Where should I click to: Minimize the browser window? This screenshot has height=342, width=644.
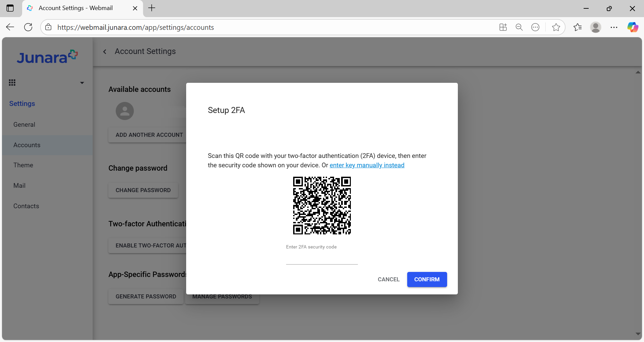click(586, 8)
